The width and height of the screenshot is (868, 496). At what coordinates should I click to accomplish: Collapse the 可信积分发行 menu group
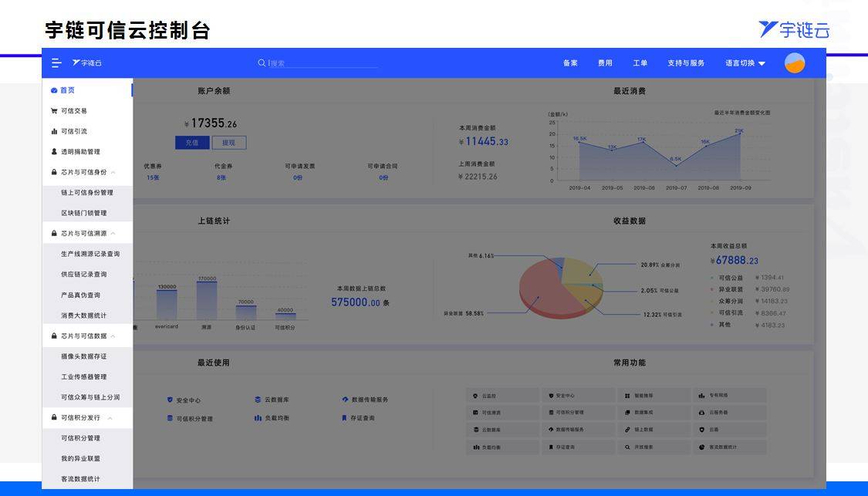pyautogui.click(x=110, y=418)
